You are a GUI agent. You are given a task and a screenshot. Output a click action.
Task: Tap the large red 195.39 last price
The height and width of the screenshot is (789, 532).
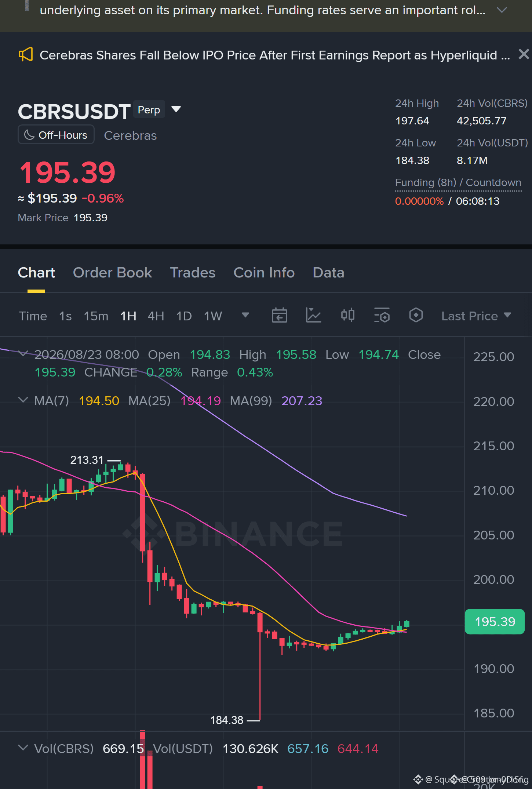67,172
